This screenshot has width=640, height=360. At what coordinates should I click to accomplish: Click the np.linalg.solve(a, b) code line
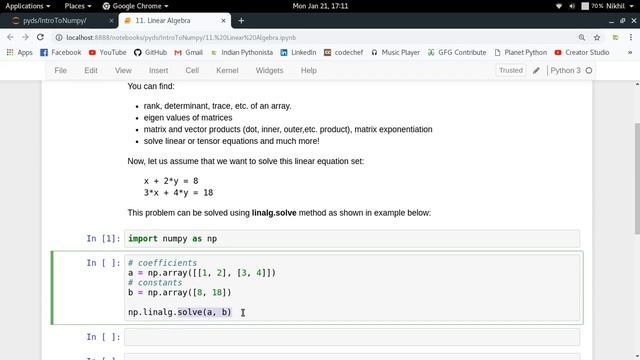click(180, 312)
